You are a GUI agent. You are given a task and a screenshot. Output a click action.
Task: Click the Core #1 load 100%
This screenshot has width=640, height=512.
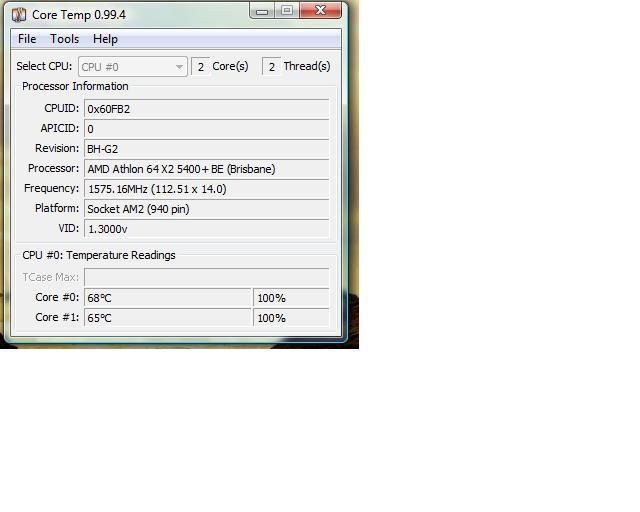click(x=291, y=318)
